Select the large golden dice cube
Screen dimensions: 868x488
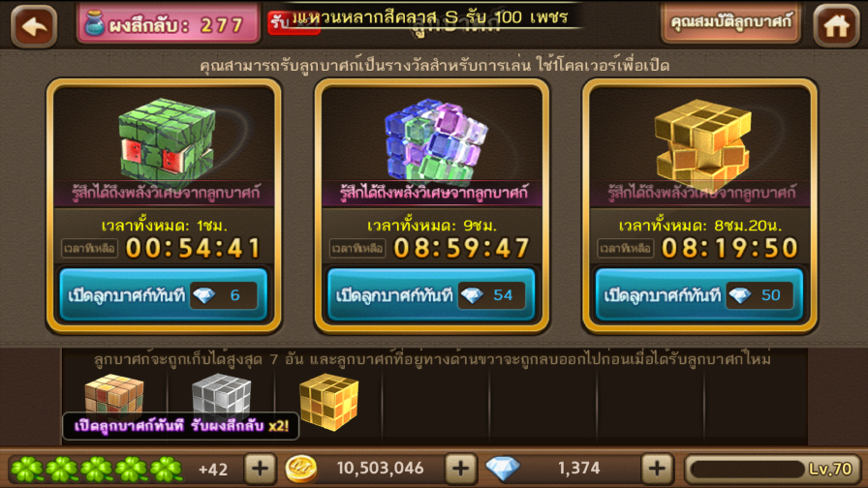coord(703,141)
